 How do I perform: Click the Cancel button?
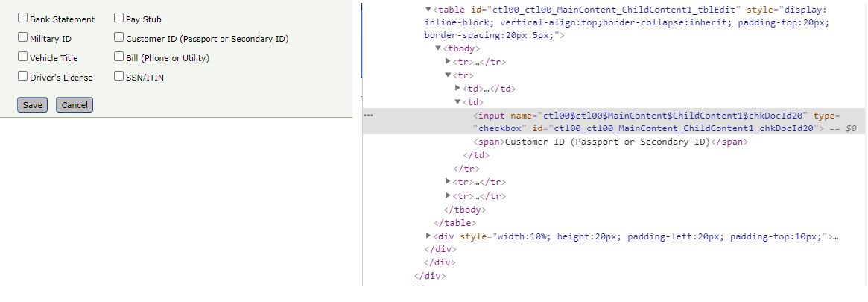(x=75, y=105)
